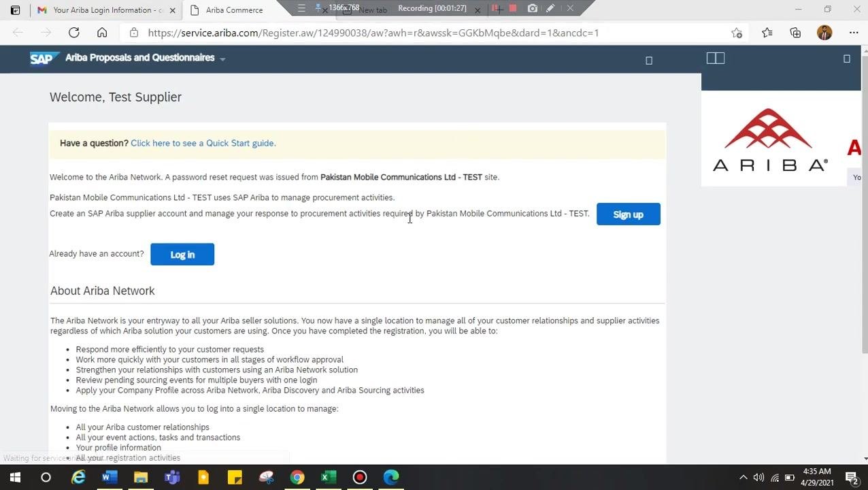Click 'Your profile information' list item
This screenshot has height=490, width=868.
click(118, 448)
